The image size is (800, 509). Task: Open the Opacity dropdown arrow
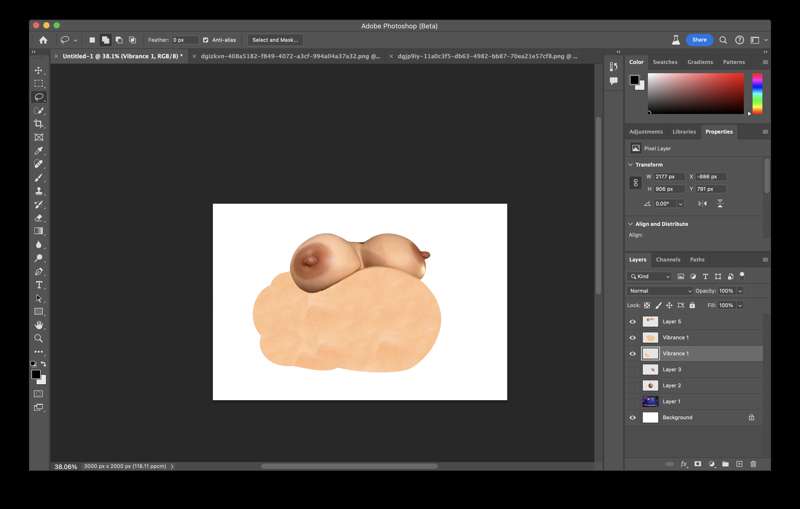740,291
